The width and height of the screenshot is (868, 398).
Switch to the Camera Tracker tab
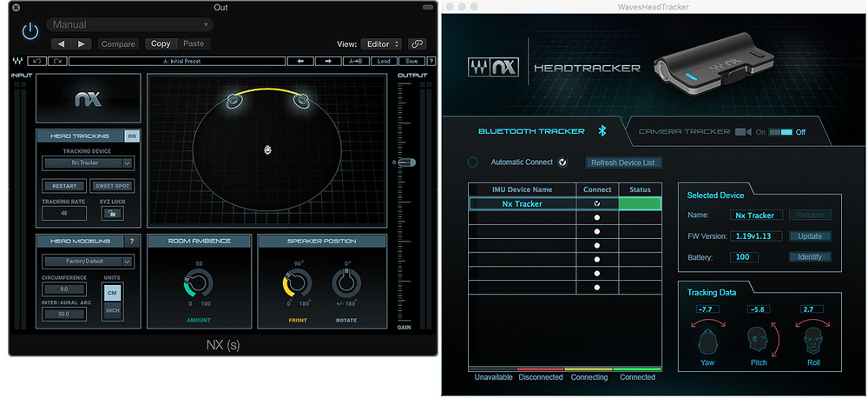click(684, 132)
